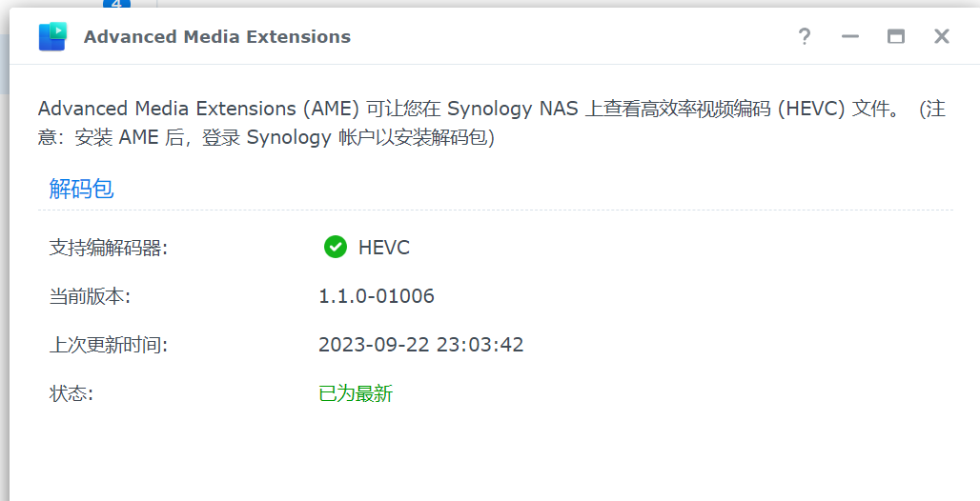Click the Advanced Media Extensions window title text
980x501 pixels.
[217, 37]
